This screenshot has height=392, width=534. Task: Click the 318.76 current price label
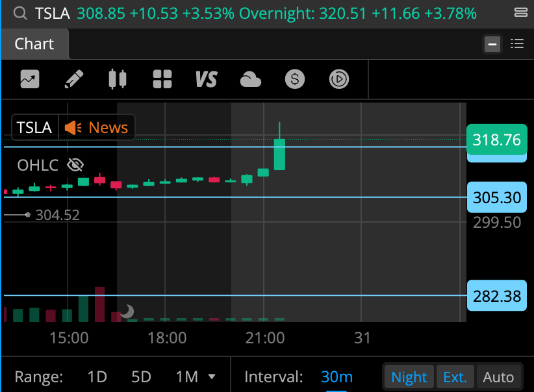[x=497, y=140]
